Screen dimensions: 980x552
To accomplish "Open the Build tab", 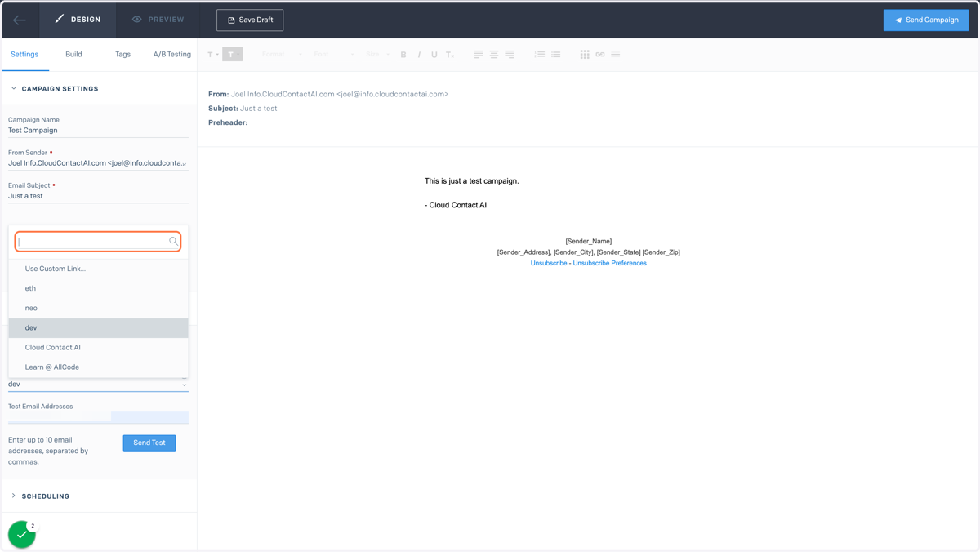I will click(x=73, y=54).
